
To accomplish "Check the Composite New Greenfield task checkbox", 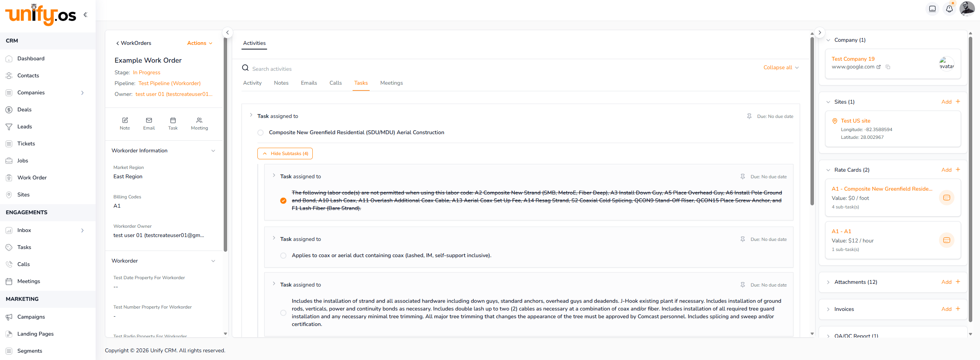I will pos(260,132).
